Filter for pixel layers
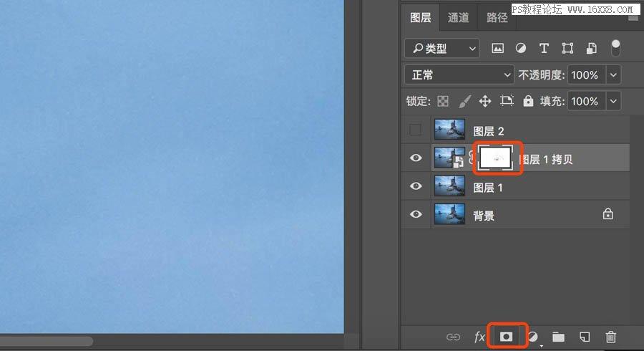The width and height of the screenshot is (644, 351). 497,49
